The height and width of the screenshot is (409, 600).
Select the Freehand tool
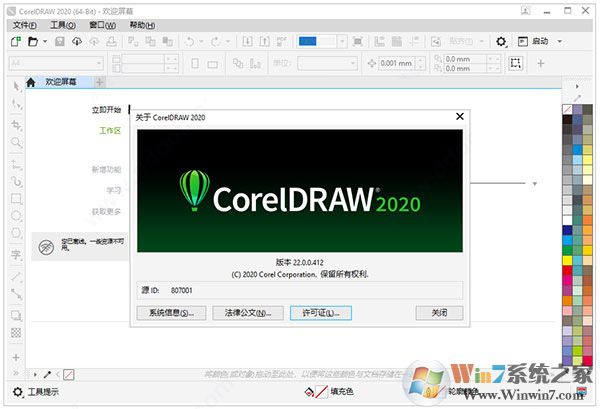16,165
